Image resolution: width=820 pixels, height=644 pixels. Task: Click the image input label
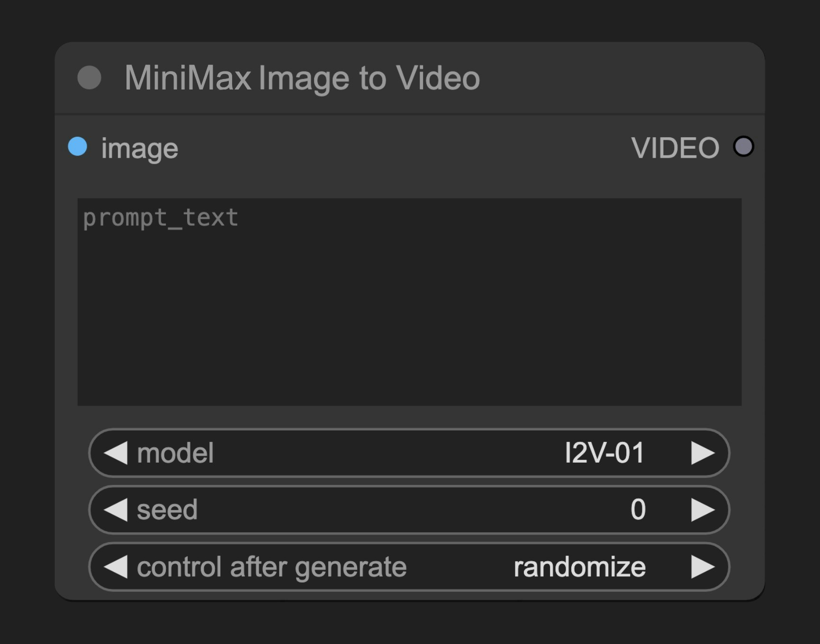[x=138, y=148]
